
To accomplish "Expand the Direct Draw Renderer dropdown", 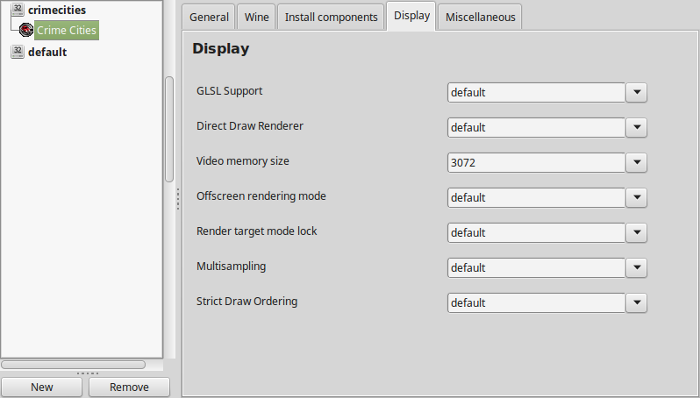I will point(637,128).
